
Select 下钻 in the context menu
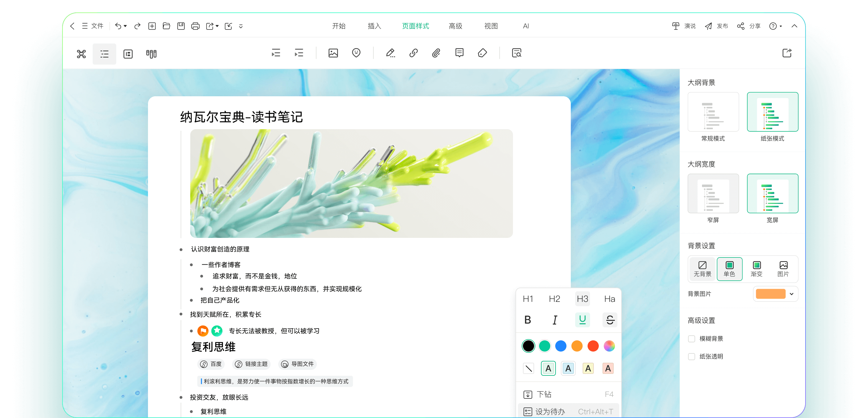coord(568,394)
